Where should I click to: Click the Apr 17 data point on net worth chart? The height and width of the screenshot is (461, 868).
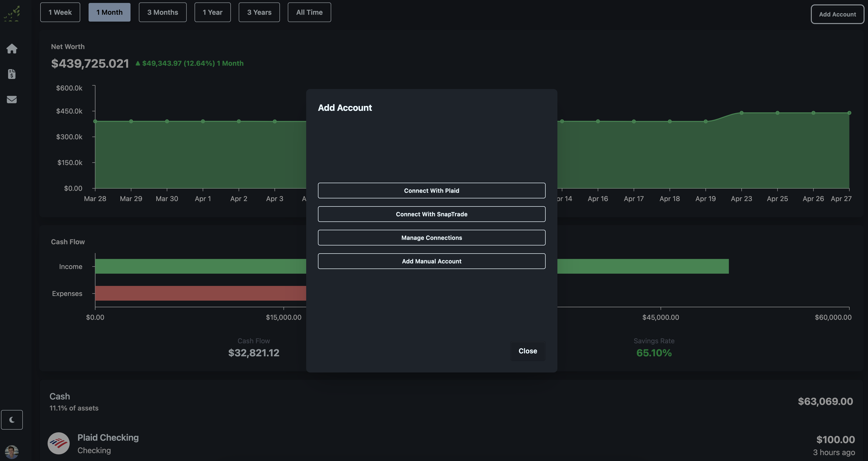(x=634, y=121)
